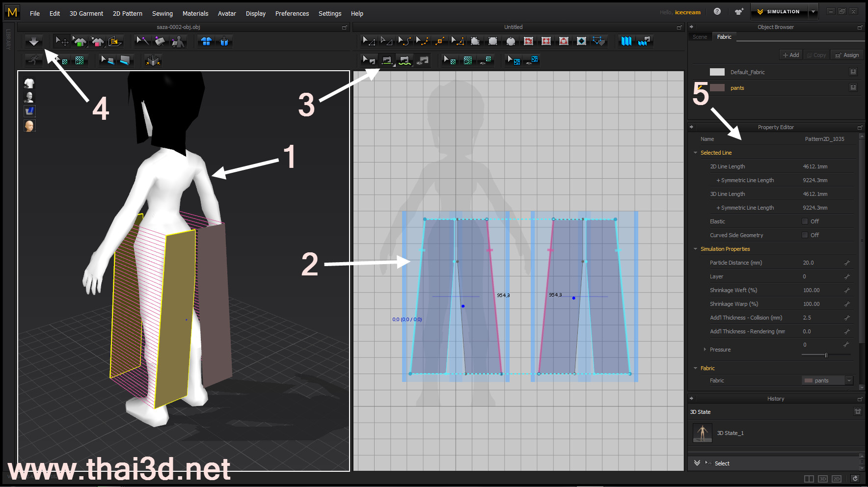Expand the Pressure property row

tap(705, 350)
